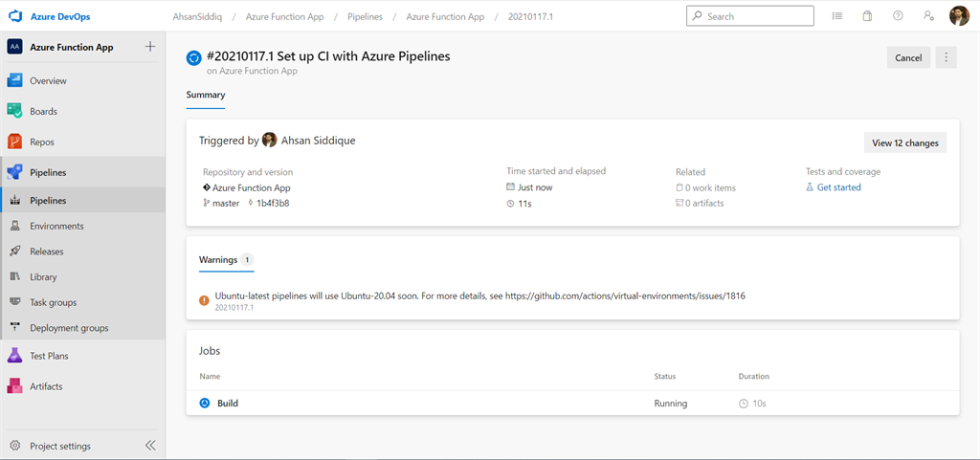Click the Search input field
The width and height of the screenshot is (980, 460).
pyautogui.click(x=750, y=16)
